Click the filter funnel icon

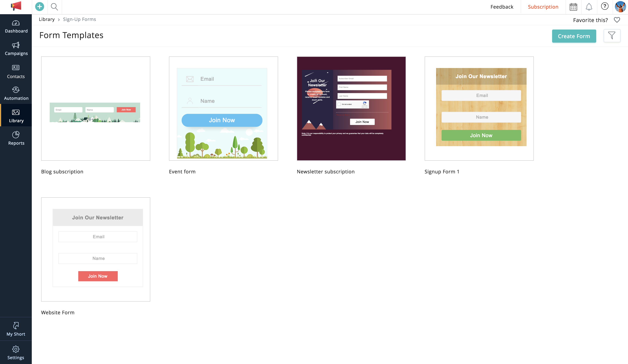tap(612, 36)
